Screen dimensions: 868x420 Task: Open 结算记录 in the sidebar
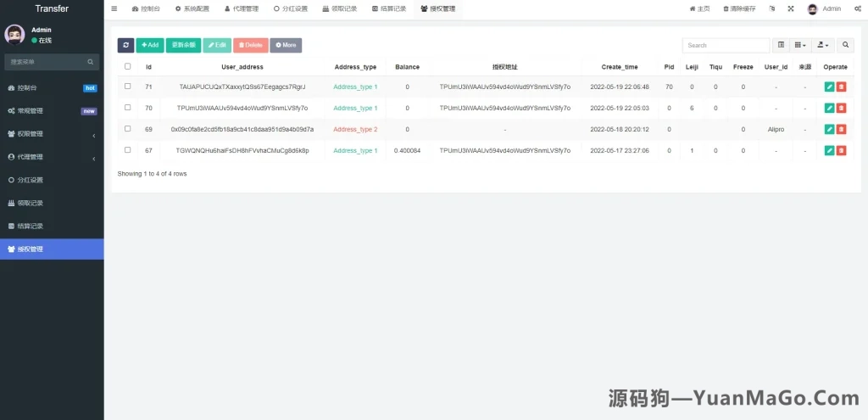point(52,226)
